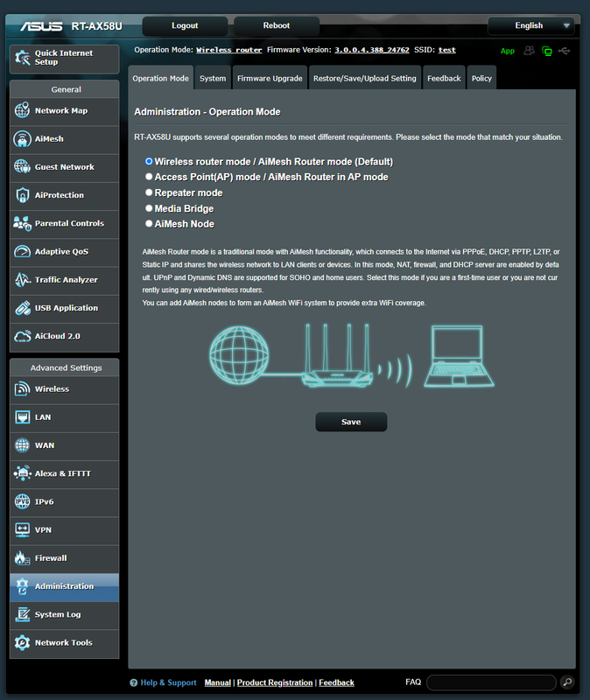The image size is (590, 700).
Task: Select AiMesh Node radio button
Action: tap(149, 224)
